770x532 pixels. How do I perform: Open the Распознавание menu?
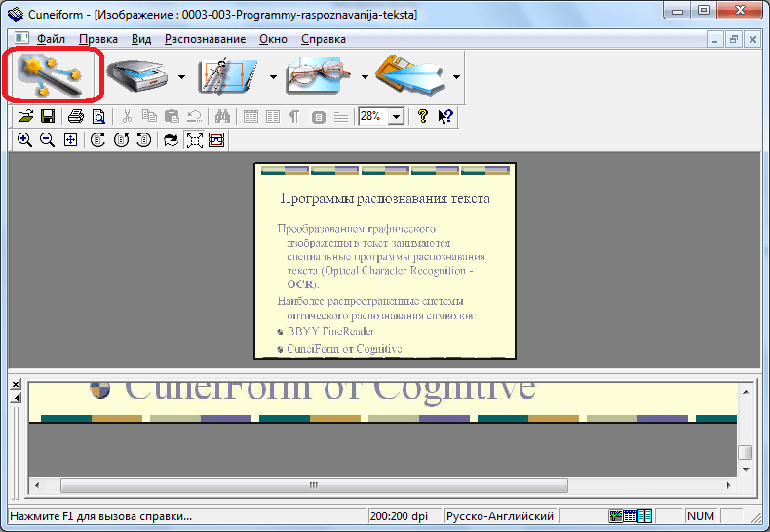click(206, 39)
